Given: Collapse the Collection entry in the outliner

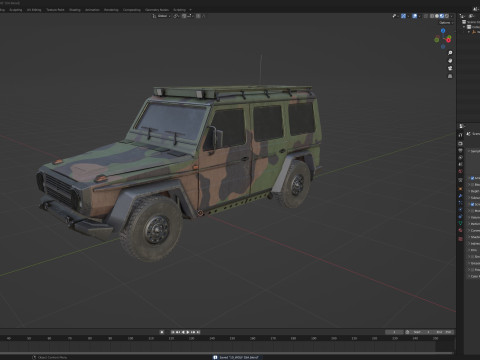Looking at the screenshot, I should (x=464, y=27).
